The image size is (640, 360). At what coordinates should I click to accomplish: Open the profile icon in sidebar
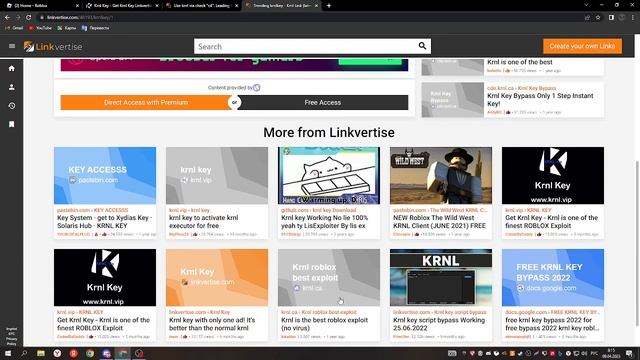click(x=11, y=87)
